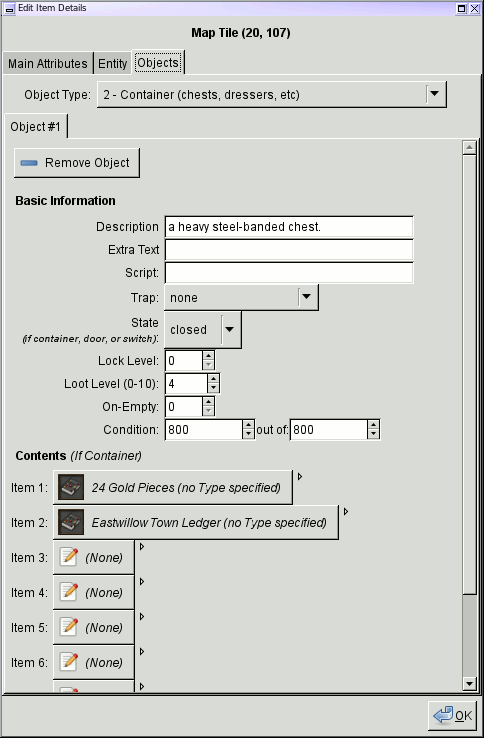Increase the current Condition value
The height and width of the screenshot is (738, 484).
[x=248, y=425]
